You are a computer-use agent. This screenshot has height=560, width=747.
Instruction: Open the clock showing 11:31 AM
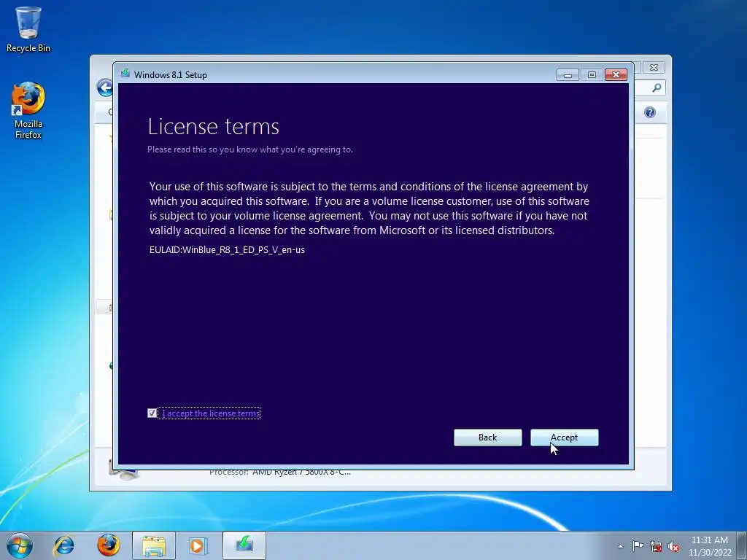coord(709,546)
